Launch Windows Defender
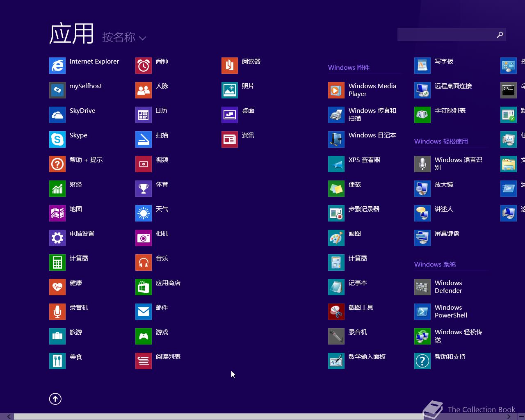The image size is (525, 420). tap(422, 287)
